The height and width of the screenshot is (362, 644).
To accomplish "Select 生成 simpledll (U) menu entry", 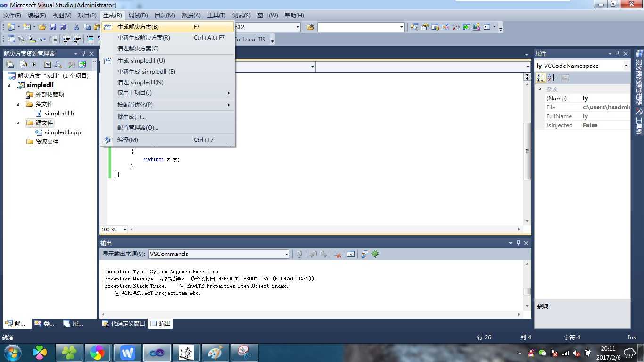I will coord(168,61).
